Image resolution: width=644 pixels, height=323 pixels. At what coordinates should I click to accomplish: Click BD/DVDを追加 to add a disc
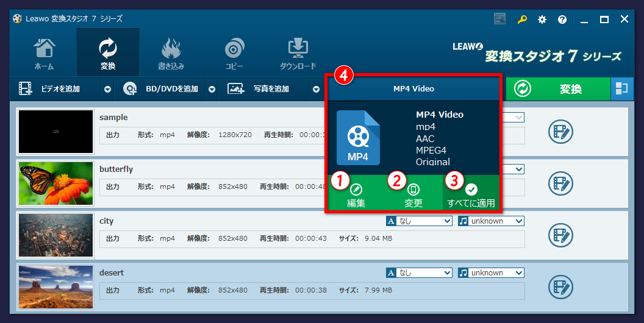pos(163,89)
